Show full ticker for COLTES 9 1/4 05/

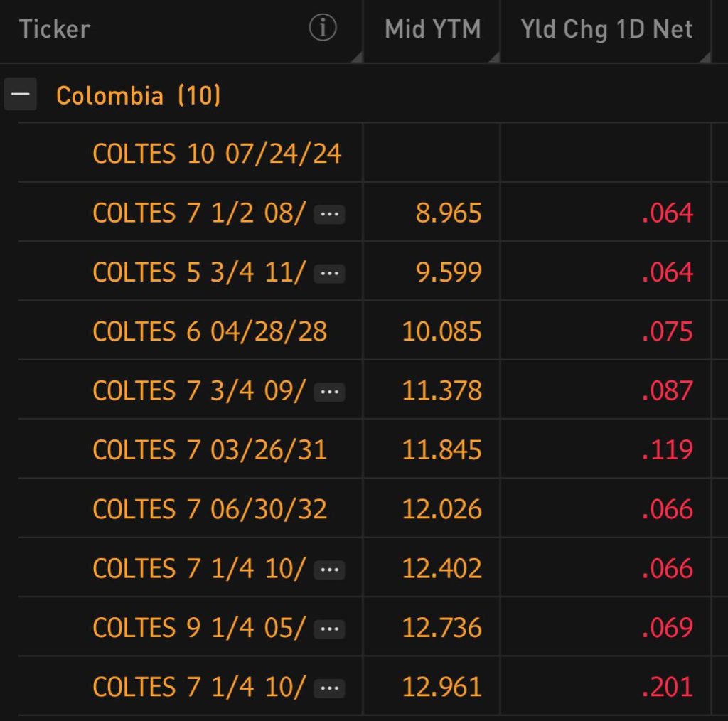[x=329, y=629]
